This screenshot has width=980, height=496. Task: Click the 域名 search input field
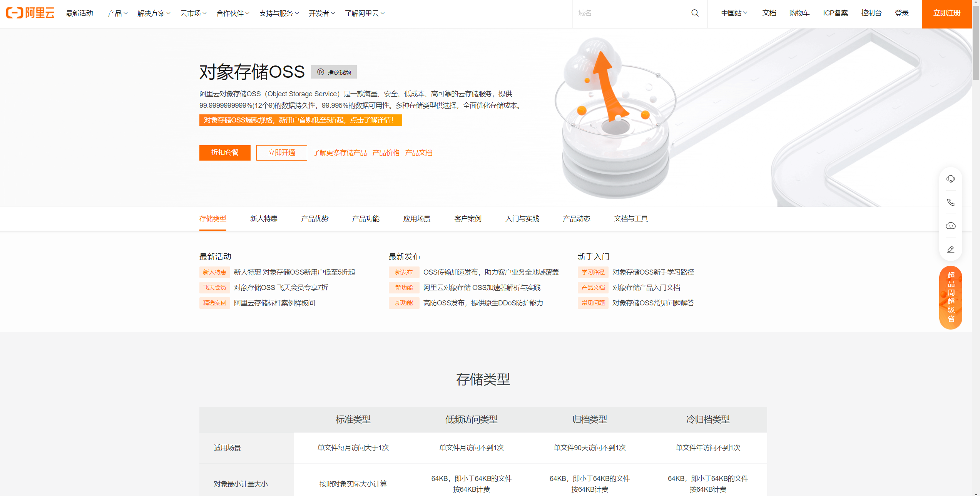631,13
